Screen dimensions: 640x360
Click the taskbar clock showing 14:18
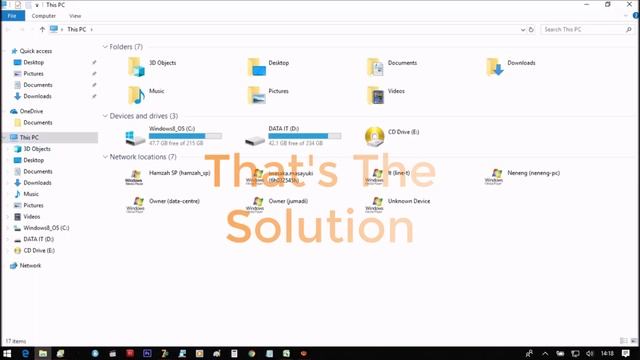pyautogui.click(x=607, y=353)
